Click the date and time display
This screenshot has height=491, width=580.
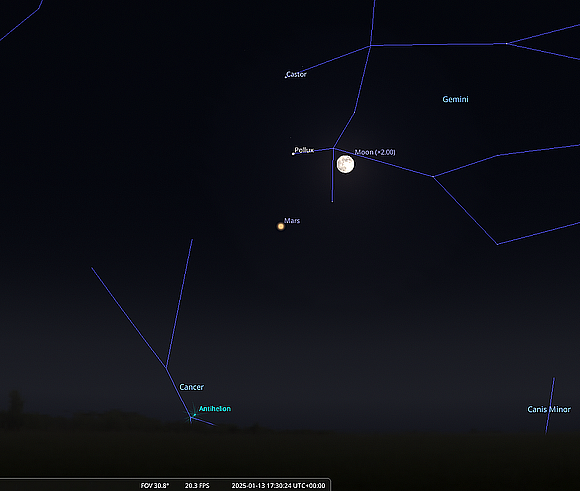279,485
